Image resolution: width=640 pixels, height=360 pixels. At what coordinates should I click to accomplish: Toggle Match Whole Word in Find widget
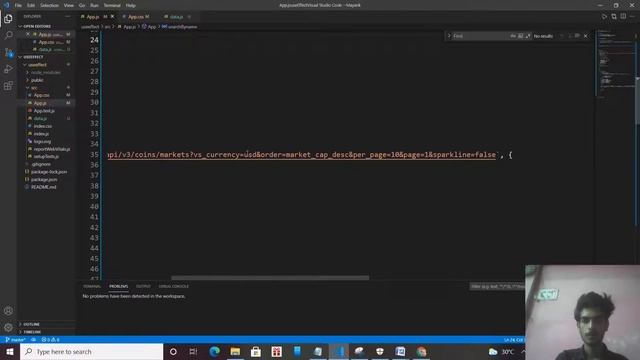[520, 36]
